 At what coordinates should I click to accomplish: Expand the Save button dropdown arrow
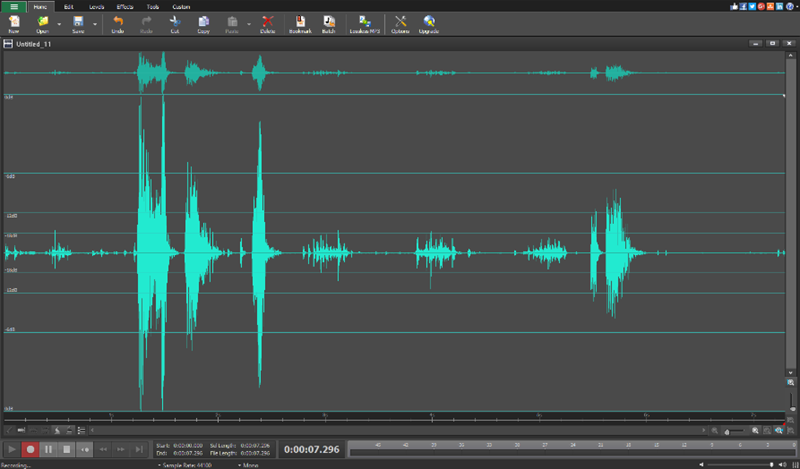[95, 24]
